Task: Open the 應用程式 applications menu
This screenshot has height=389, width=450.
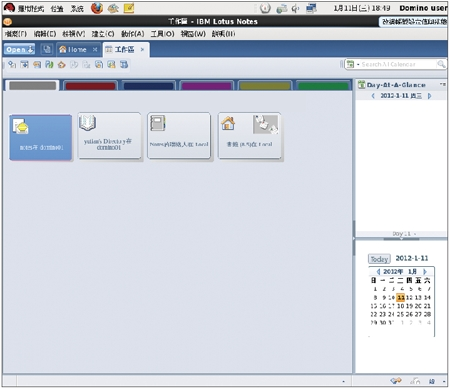Action: coord(30,9)
